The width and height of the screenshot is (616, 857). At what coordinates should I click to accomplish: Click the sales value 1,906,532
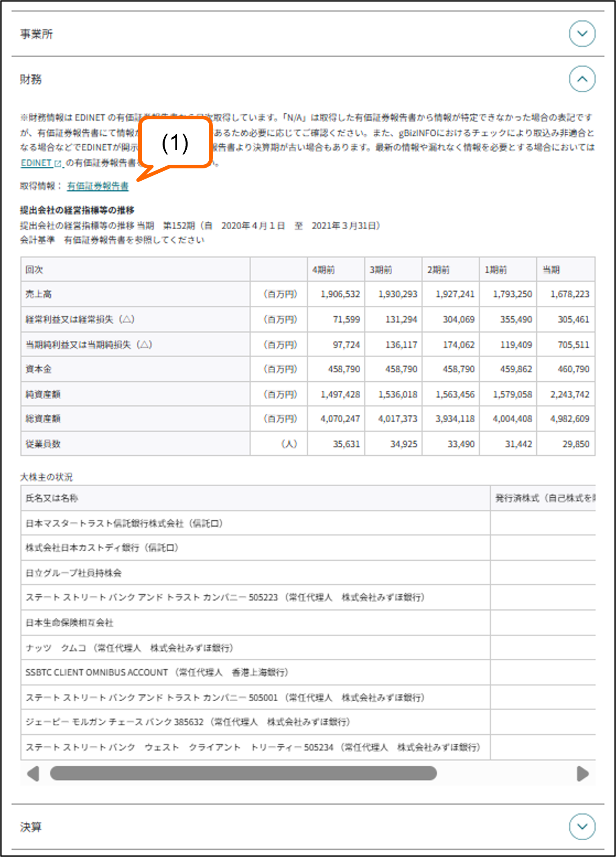coord(340,294)
